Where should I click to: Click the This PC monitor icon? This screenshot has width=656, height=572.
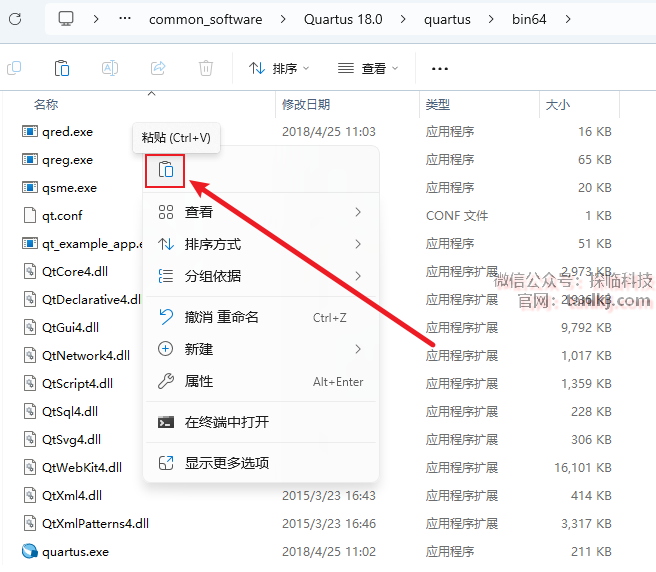pyautogui.click(x=66, y=19)
